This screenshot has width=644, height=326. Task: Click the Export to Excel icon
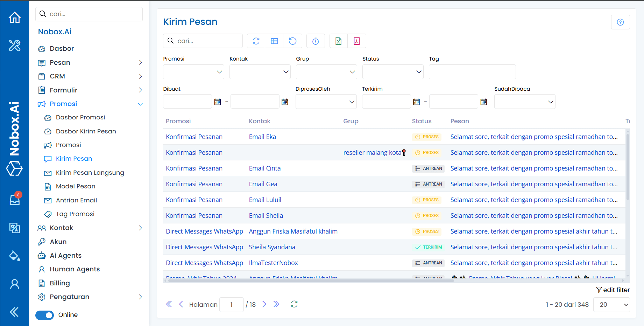click(x=338, y=41)
